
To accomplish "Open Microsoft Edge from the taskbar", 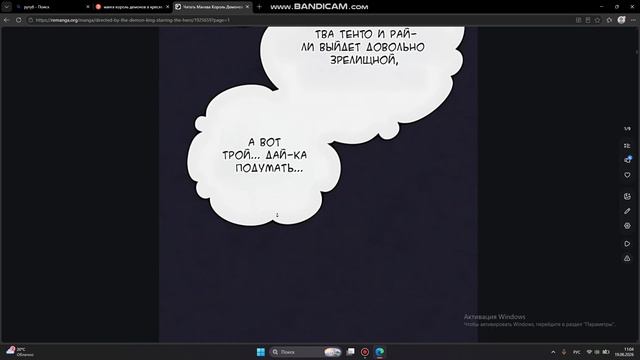I will tap(380, 352).
